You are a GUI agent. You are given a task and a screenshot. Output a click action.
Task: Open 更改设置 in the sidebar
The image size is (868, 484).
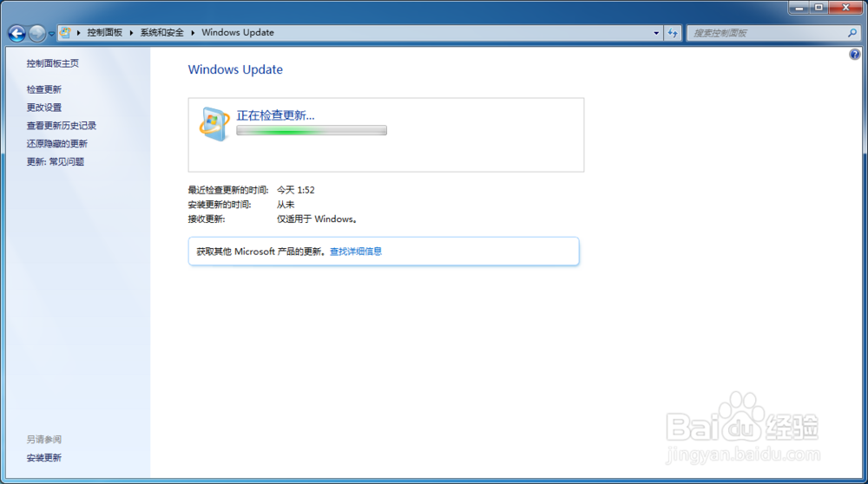(43, 108)
